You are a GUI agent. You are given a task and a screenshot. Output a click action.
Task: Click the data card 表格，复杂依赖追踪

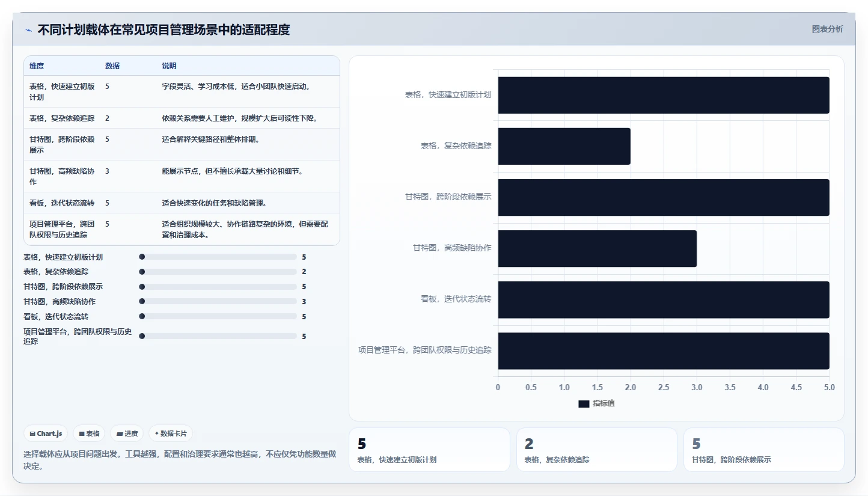(597, 450)
